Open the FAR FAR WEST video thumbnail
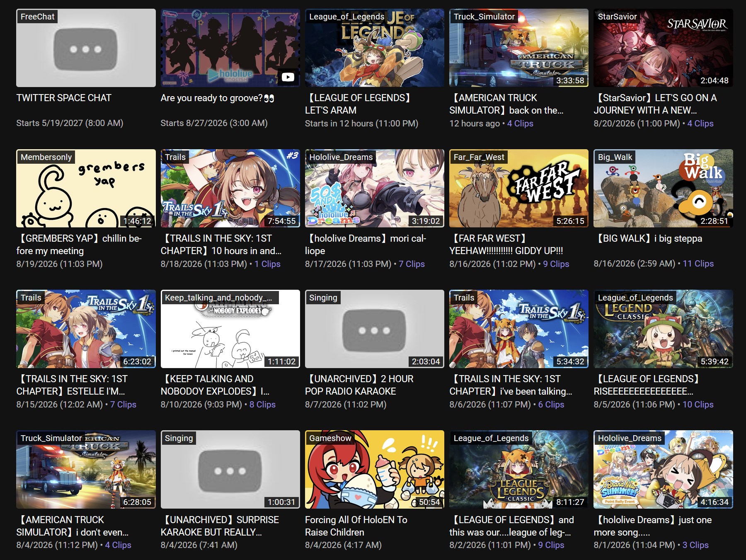This screenshot has width=746, height=560. [x=519, y=188]
